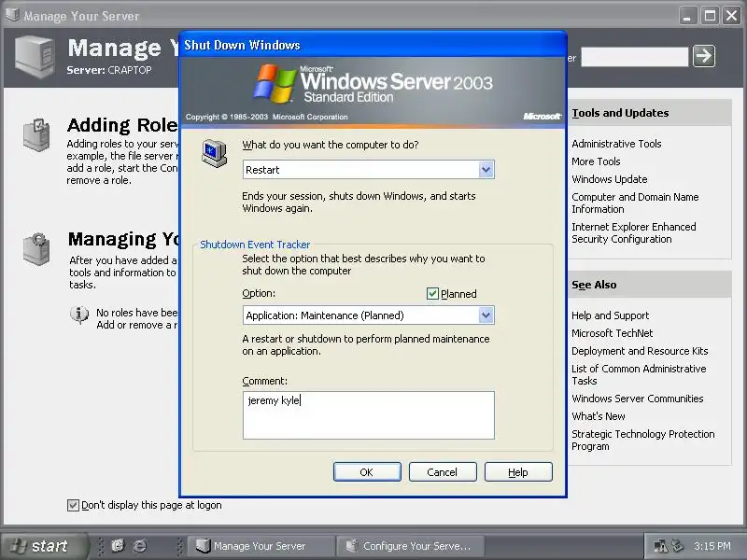Click the Start button
The width and height of the screenshot is (747, 560).
(x=44, y=546)
